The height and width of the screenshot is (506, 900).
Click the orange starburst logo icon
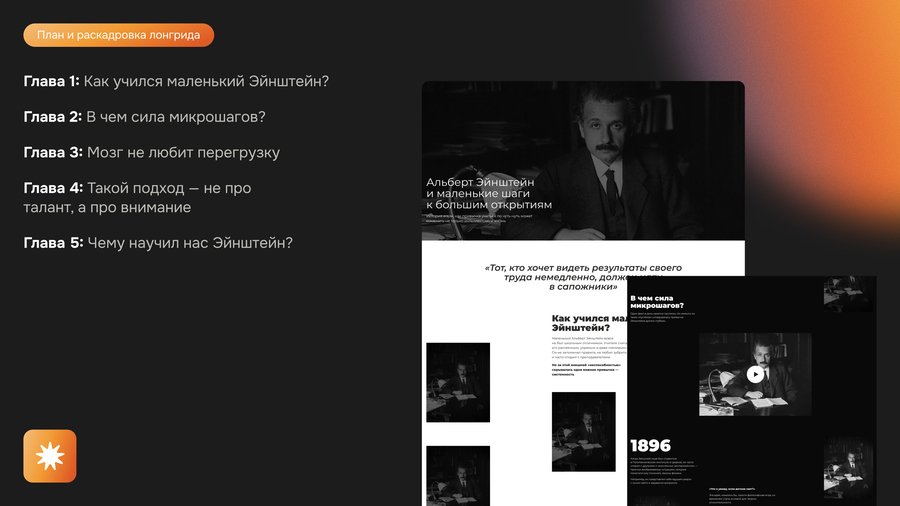point(50,456)
